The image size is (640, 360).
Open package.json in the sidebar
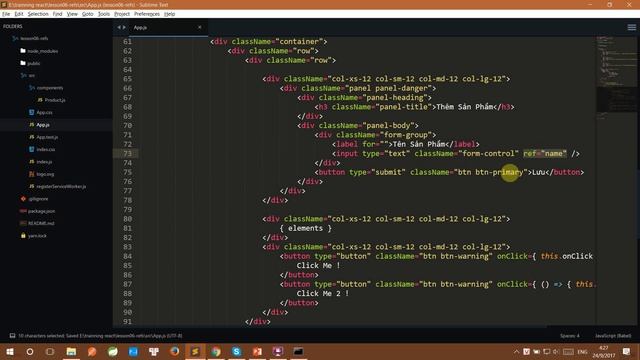click(41, 211)
